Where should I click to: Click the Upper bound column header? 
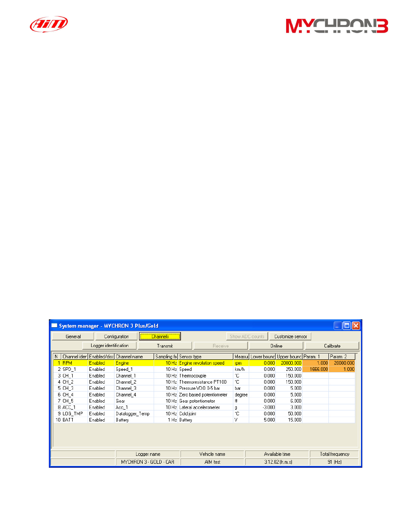(289, 356)
